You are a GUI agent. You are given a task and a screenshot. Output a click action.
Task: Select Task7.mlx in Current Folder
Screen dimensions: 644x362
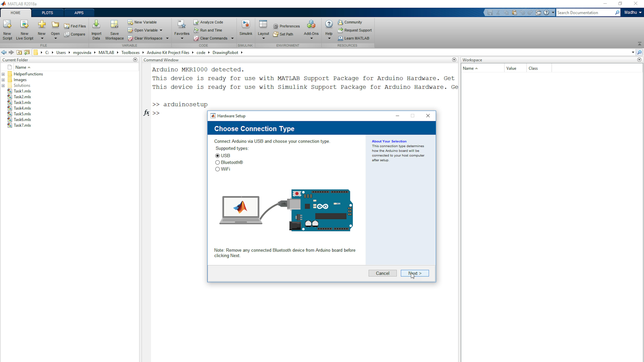22,125
